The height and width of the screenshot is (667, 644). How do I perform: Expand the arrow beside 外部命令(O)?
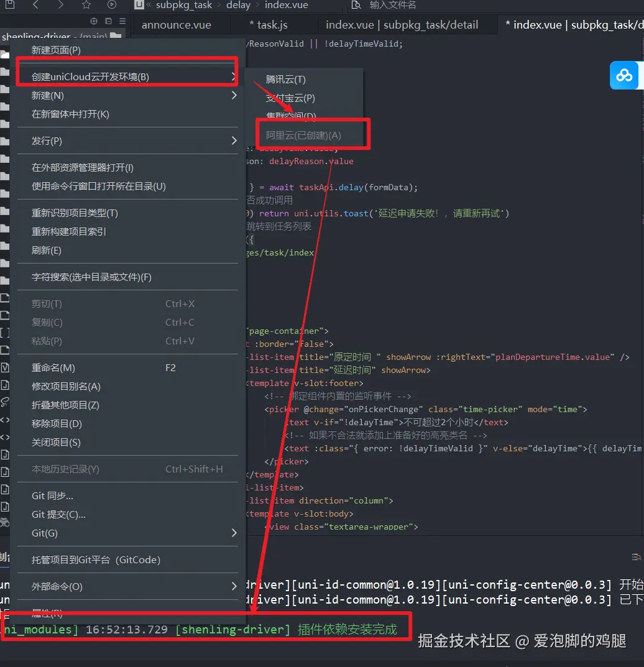[234, 586]
